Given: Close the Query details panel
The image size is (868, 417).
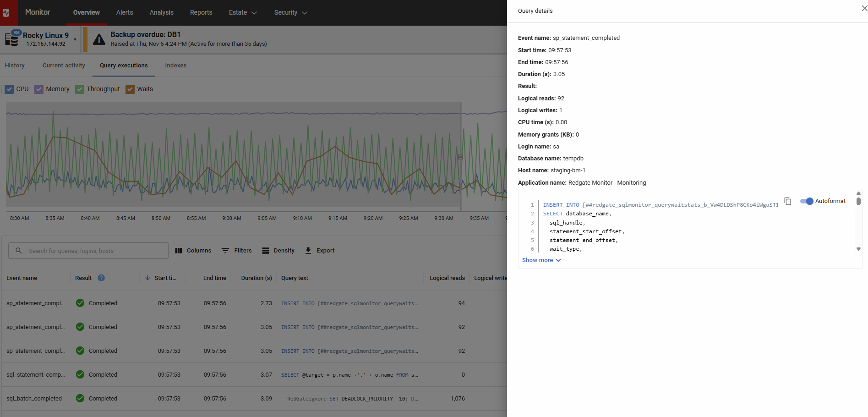Looking at the screenshot, I should pyautogui.click(x=864, y=8).
